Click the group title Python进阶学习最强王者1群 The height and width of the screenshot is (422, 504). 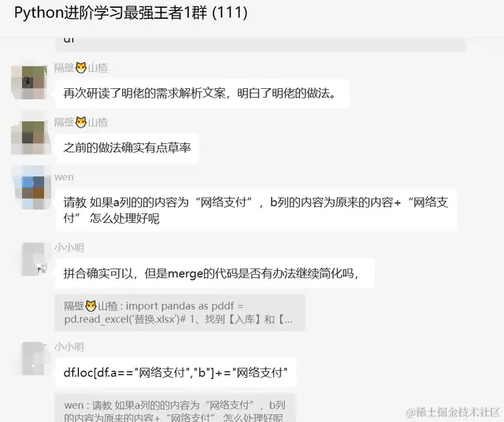(131, 13)
